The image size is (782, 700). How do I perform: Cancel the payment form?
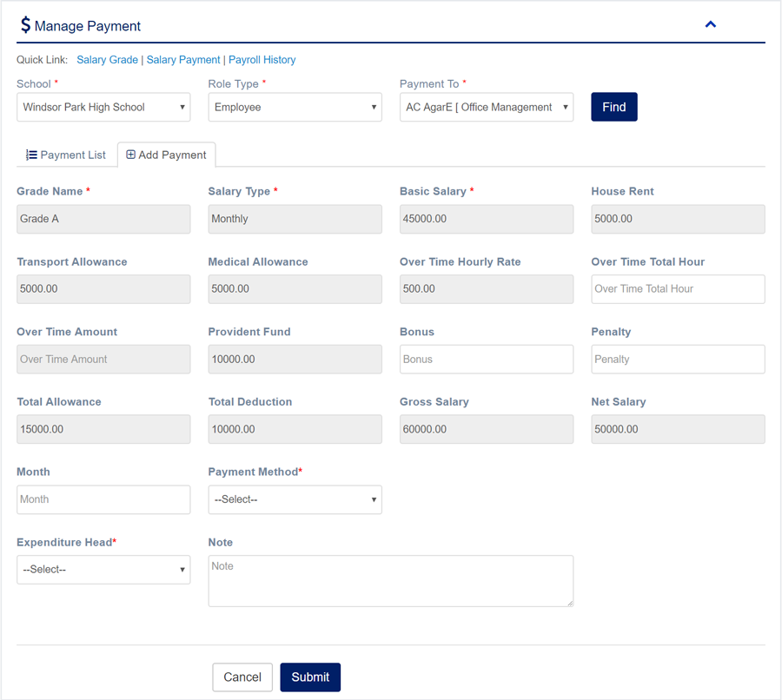click(242, 677)
